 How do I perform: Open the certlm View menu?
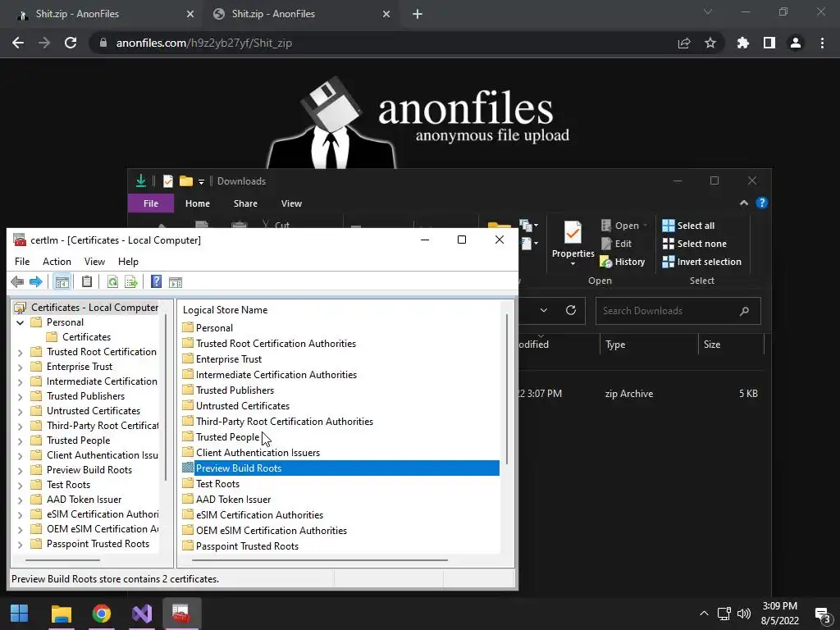tap(94, 262)
